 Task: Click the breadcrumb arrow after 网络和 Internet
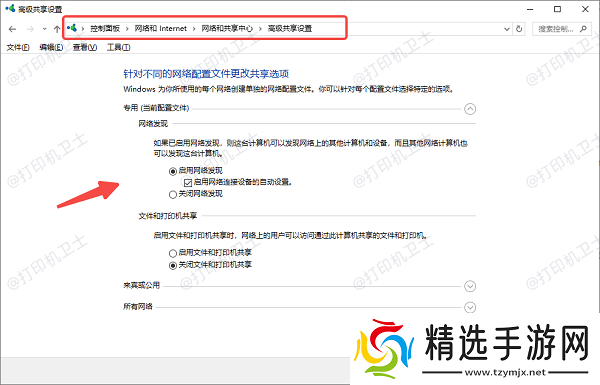click(194, 29)
